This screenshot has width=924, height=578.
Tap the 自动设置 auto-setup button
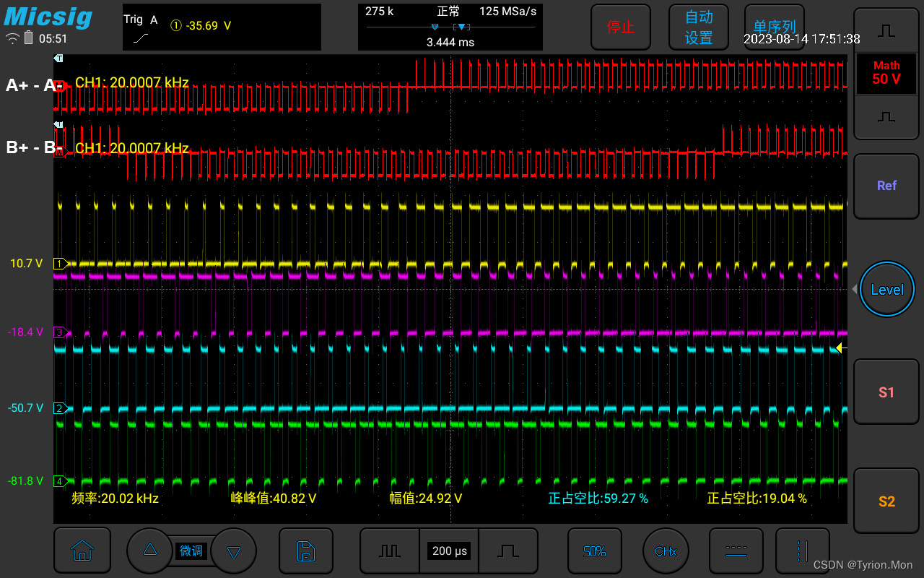[x=698, y=27]
